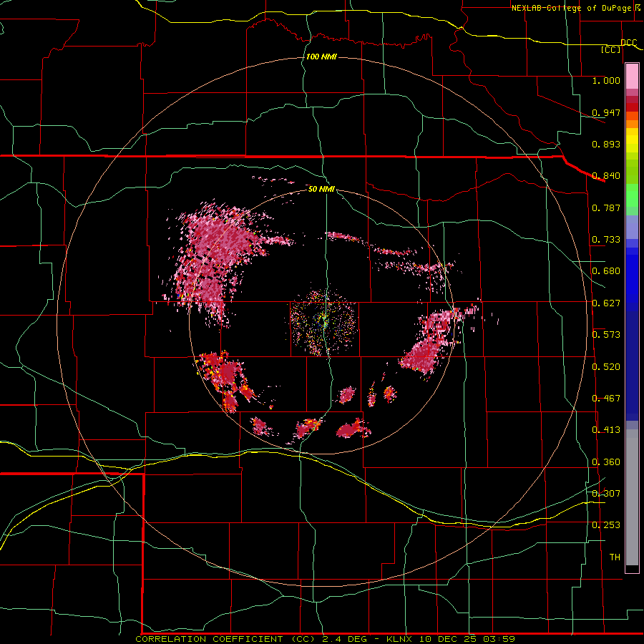The image size is (644, 644).
Task: Click the 0.733 value on the color scale
Action: [606, 240]
